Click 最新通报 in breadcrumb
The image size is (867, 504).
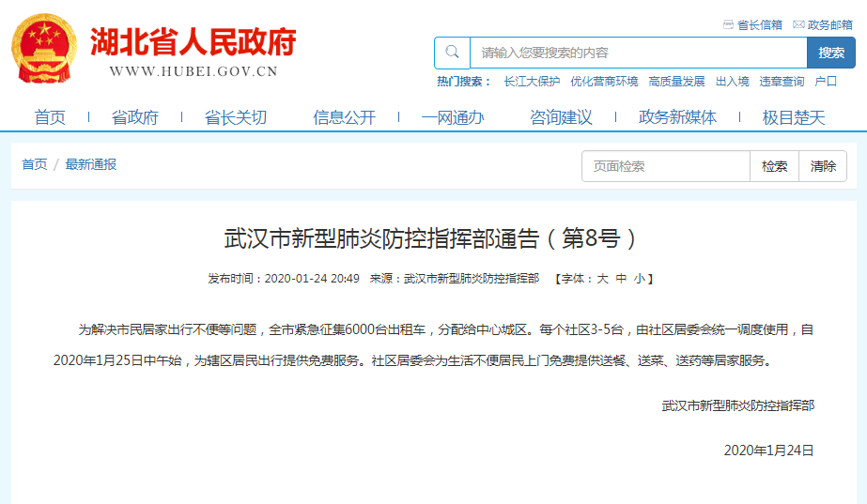[91, 165]
